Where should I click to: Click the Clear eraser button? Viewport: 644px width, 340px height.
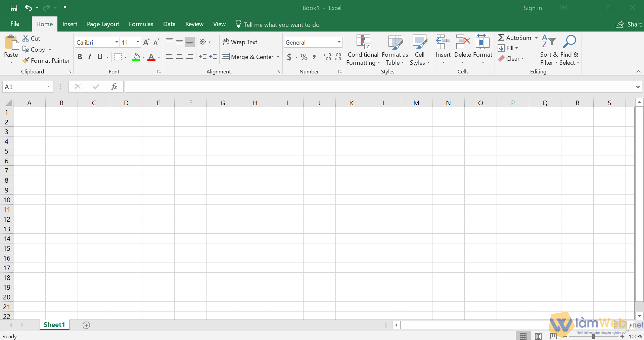[511, 58]
